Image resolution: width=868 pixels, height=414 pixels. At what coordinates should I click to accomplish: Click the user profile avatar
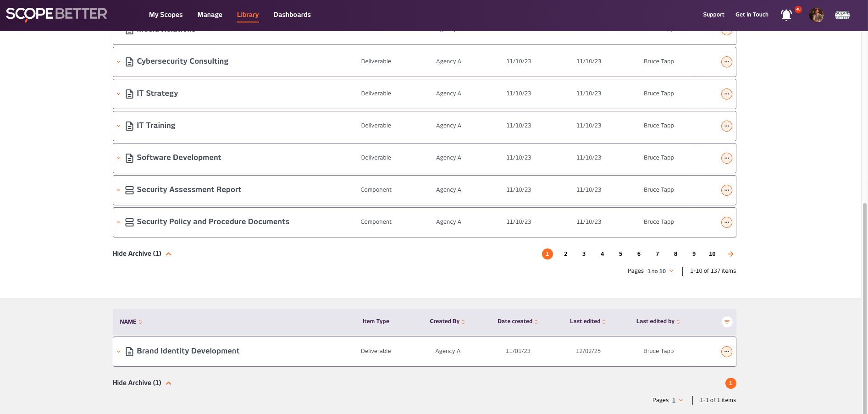point(816,15)
